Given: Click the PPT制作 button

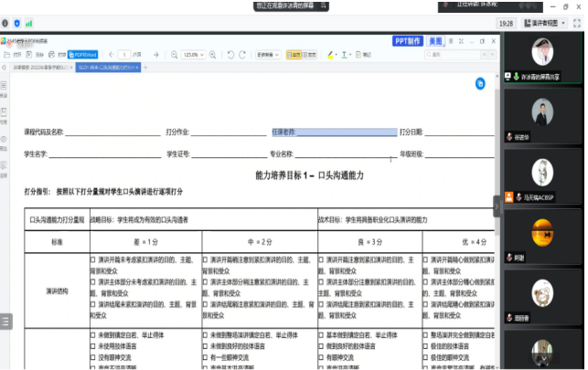Looking at the screenshot, I should [x=408, y=41].
